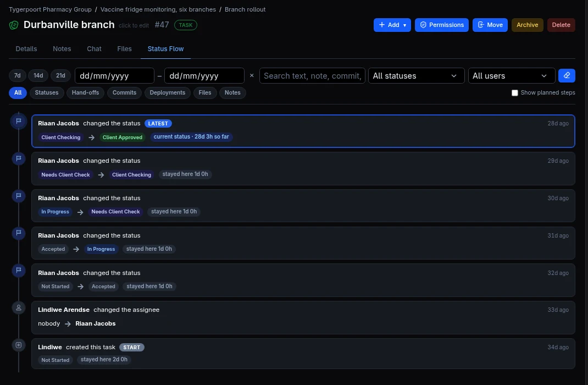The image size is (588, 385).
Task: Click the Needs Client Check pill in 29d event
Action: [65, 175]
